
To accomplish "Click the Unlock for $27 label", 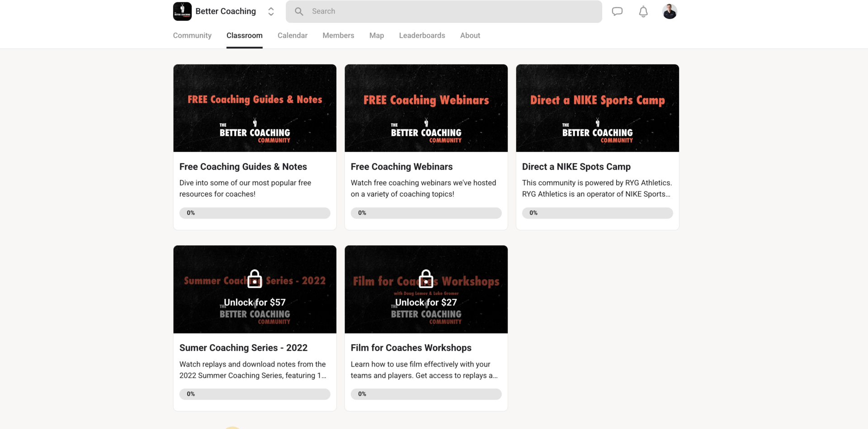I will click(426, 302).
